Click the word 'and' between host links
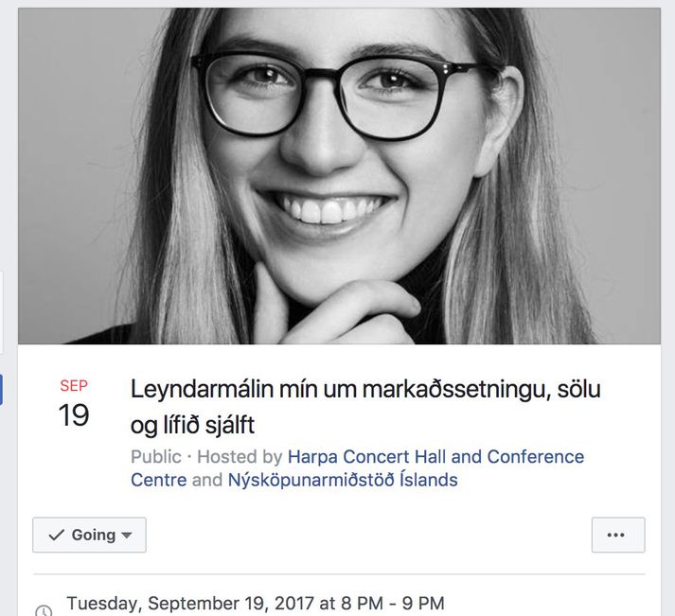 click(207, 480)
